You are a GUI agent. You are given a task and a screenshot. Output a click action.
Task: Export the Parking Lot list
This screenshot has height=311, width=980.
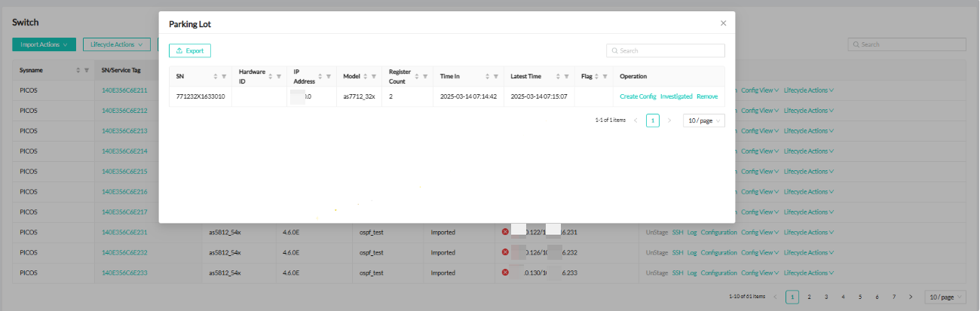(x=190, y=50)
